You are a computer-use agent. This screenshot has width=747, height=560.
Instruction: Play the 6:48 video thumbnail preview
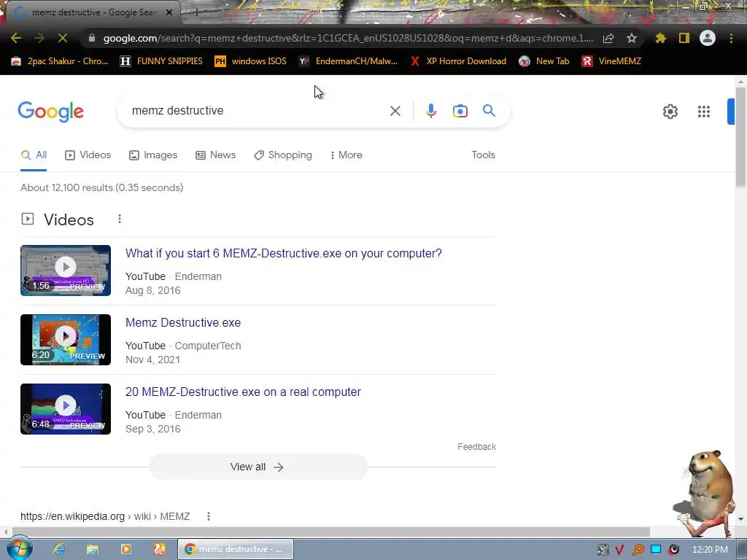(x=66, y=408)
